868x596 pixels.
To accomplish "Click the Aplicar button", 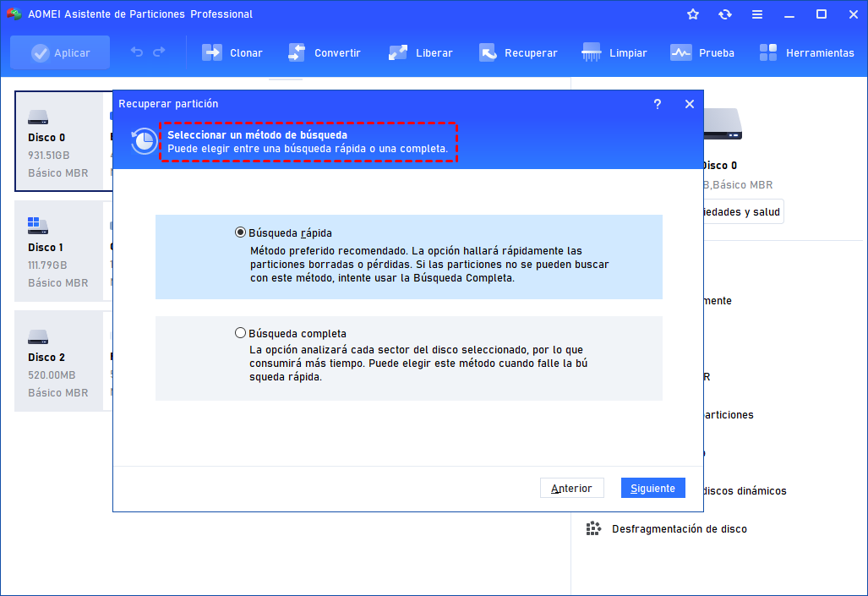I will [60, 52].
